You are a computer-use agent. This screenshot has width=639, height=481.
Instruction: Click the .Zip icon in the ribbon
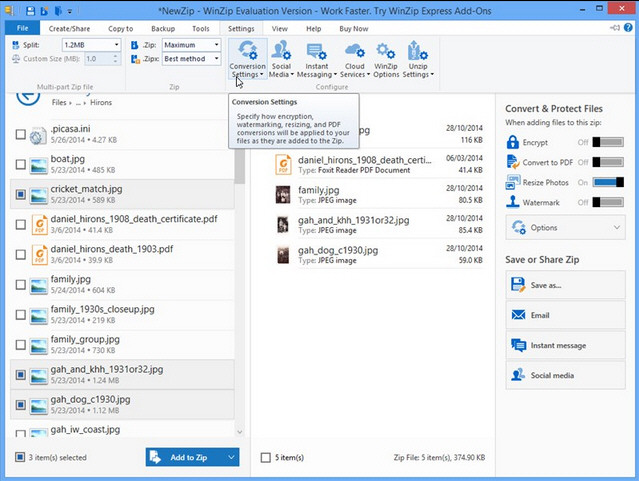(x=134, y=45)
